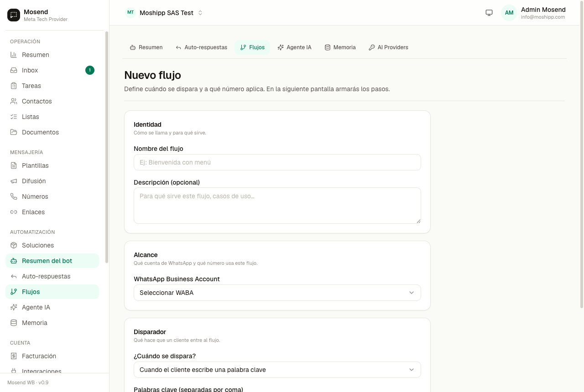The height and width of the screenshot is (392, 584).
Task: Click the info@moshipp.com email text
Action: (x=543, y=17)
